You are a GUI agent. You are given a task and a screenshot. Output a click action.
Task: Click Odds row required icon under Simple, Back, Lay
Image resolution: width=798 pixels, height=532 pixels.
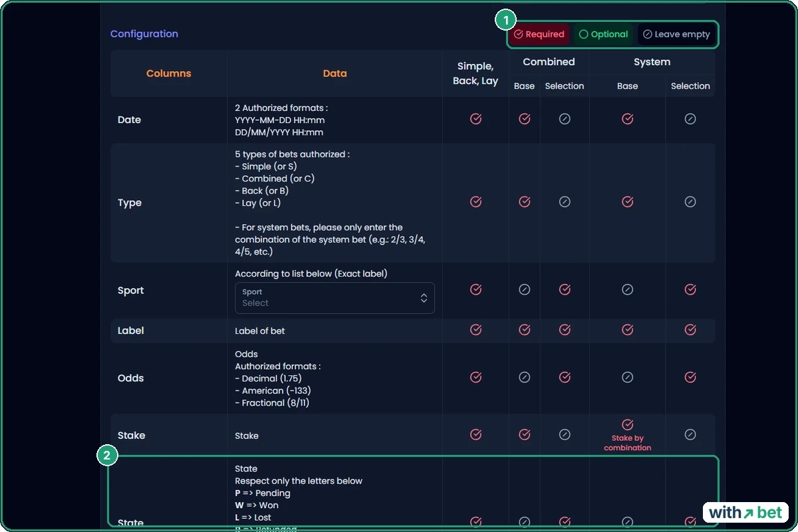[475, 377]
